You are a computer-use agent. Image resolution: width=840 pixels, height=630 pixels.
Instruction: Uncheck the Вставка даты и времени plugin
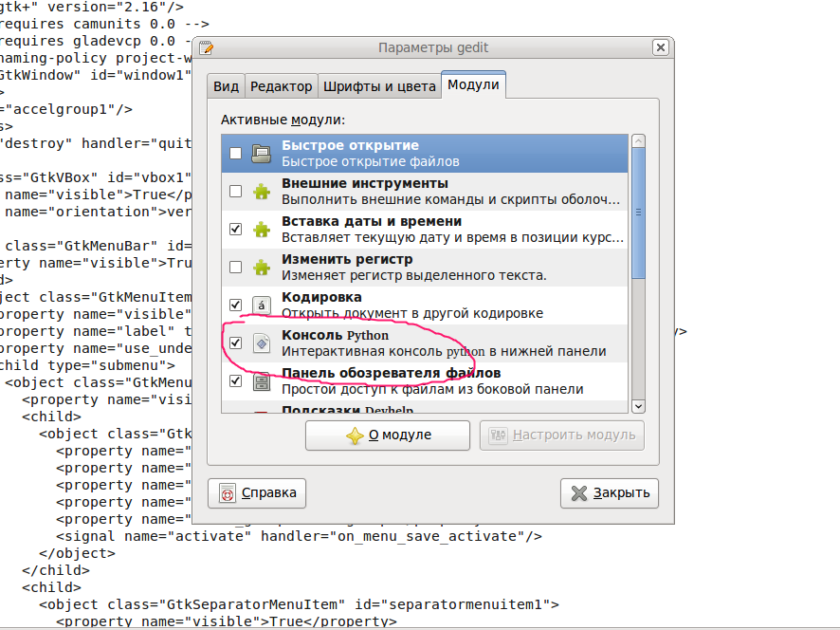(235, 230)
